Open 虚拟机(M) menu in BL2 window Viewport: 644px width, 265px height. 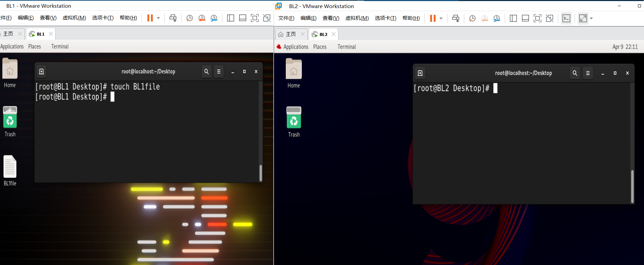tap(357, 18)
